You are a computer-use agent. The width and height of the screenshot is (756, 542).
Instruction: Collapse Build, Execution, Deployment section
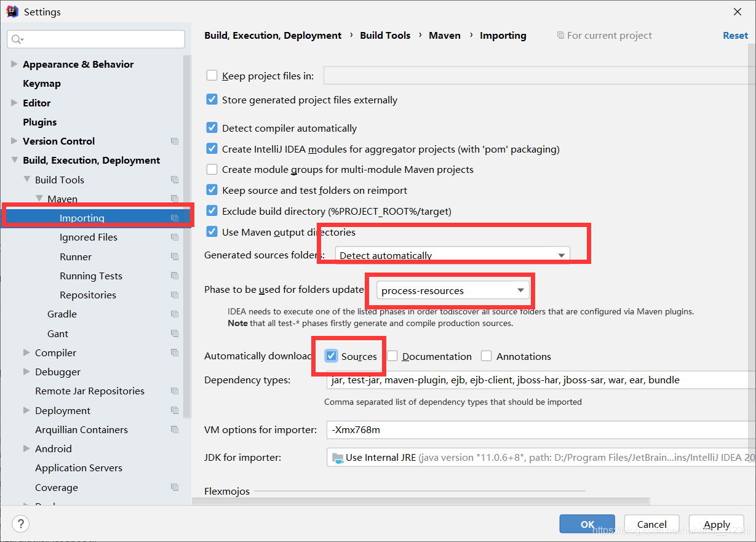coord(14,160)
